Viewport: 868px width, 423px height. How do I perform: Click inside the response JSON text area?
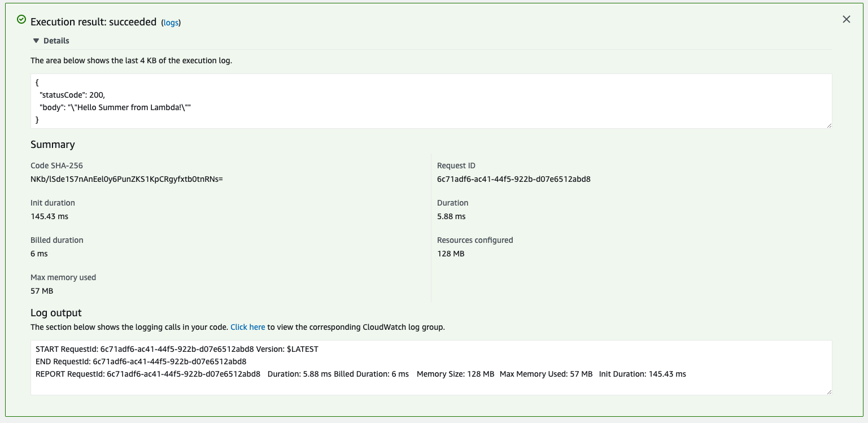(x=431, y=101)
